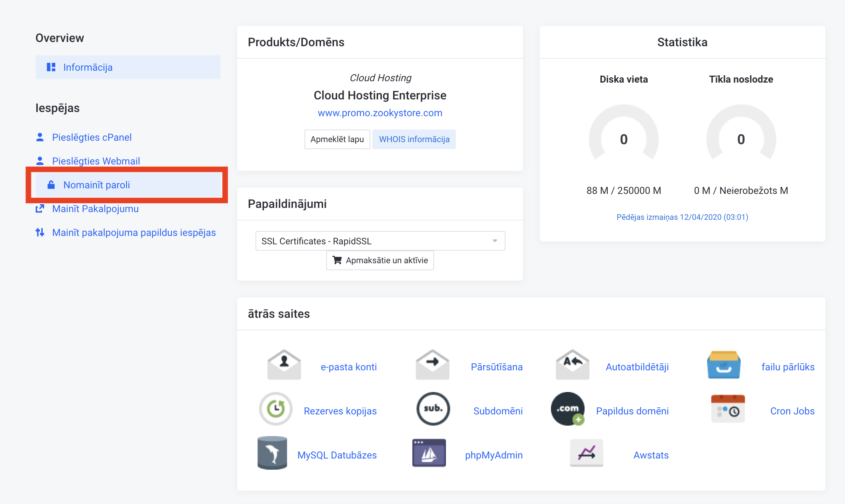The image size is (845, 504).
Task: Open the Cron Jobs calendar icon
Action: [x=728, y=409]
